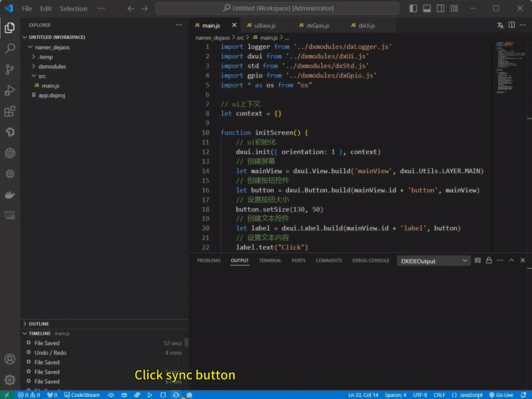Open the File menu

27,8
